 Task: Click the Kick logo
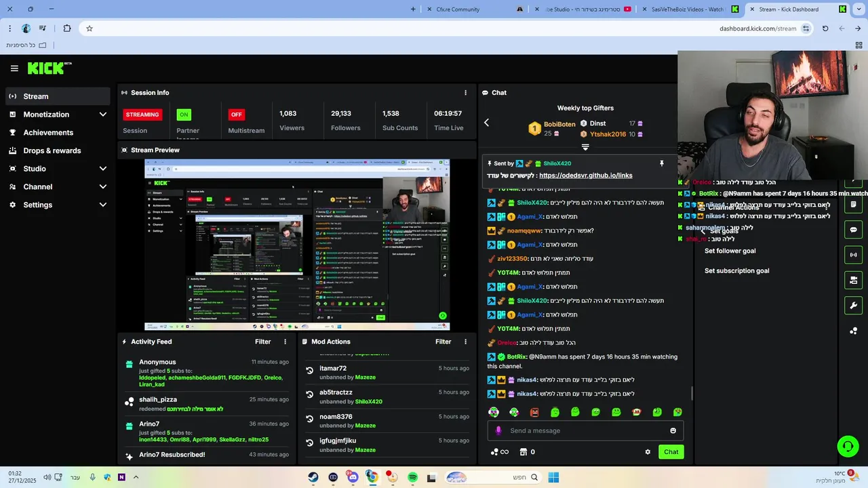pos(49,68)
